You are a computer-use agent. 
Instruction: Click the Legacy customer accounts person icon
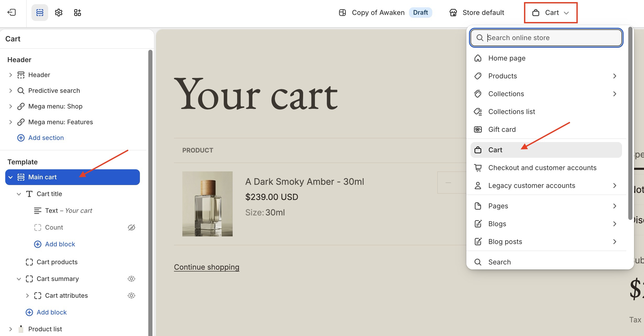point(478,186)
